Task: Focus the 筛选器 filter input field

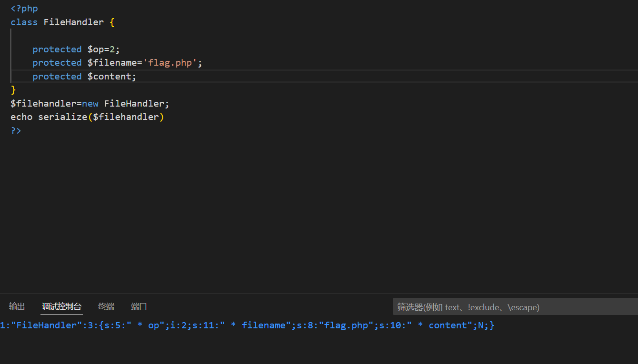Action: 515,307
